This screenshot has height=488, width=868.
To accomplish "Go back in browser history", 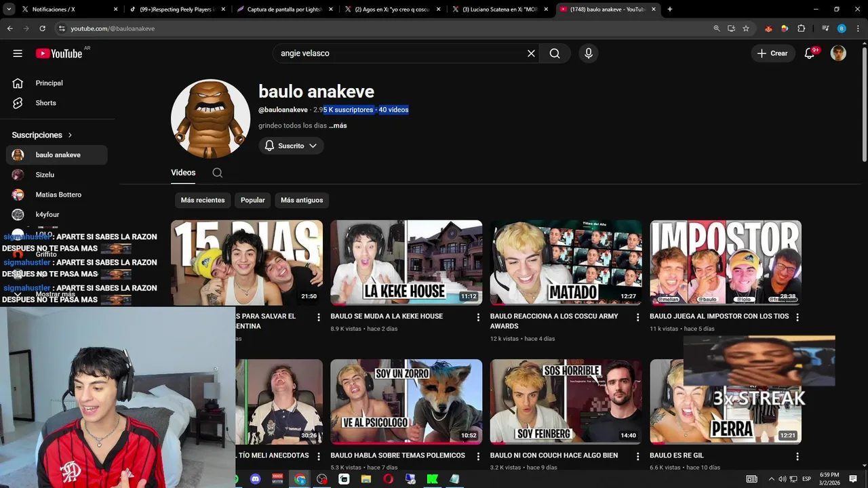I will (9, 28).
